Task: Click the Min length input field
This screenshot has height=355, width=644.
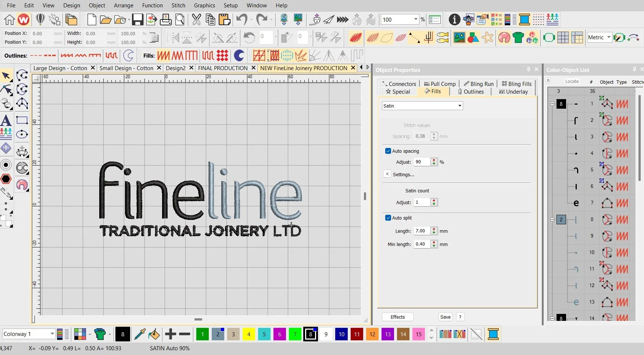Action: (x=422, y=244)
